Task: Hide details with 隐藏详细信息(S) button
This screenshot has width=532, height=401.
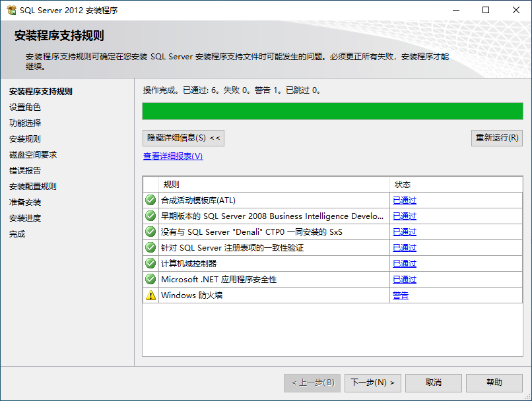Action: [183, 138]
